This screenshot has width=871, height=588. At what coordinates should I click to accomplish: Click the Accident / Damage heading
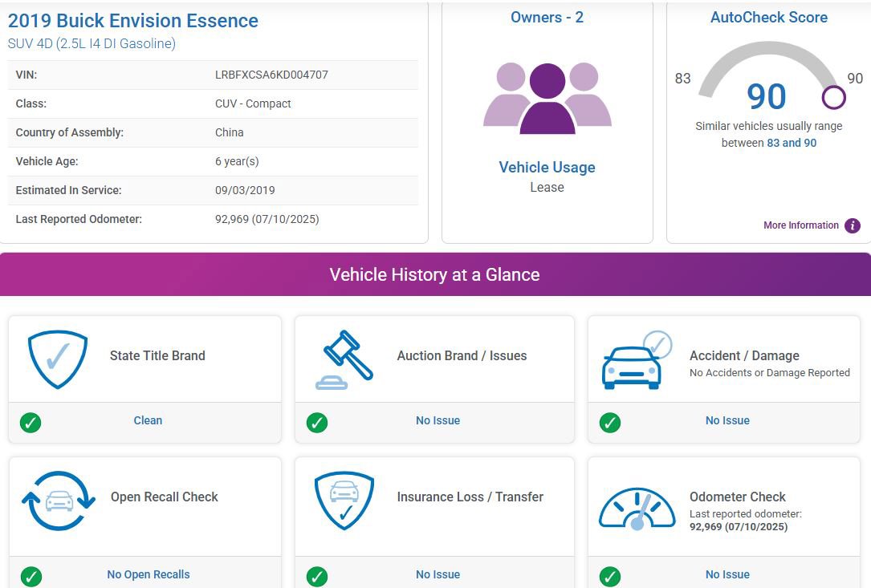coord(744,355)
